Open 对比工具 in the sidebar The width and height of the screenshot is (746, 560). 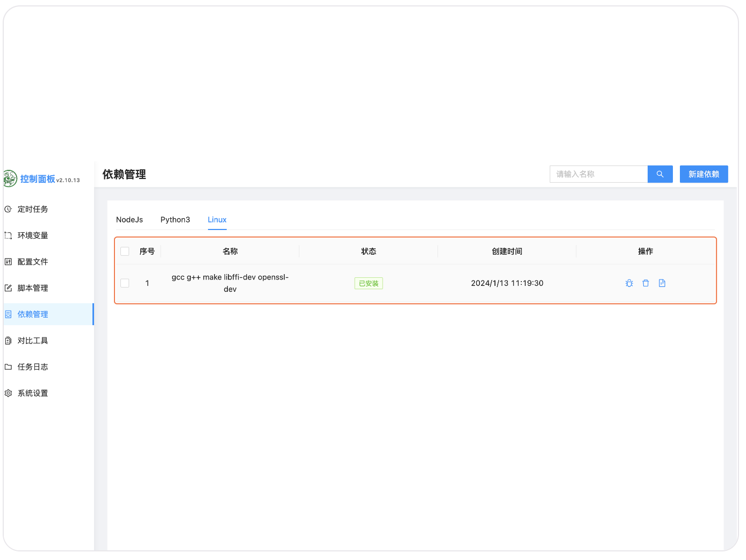pyautogui.click(x=33, y=341)
